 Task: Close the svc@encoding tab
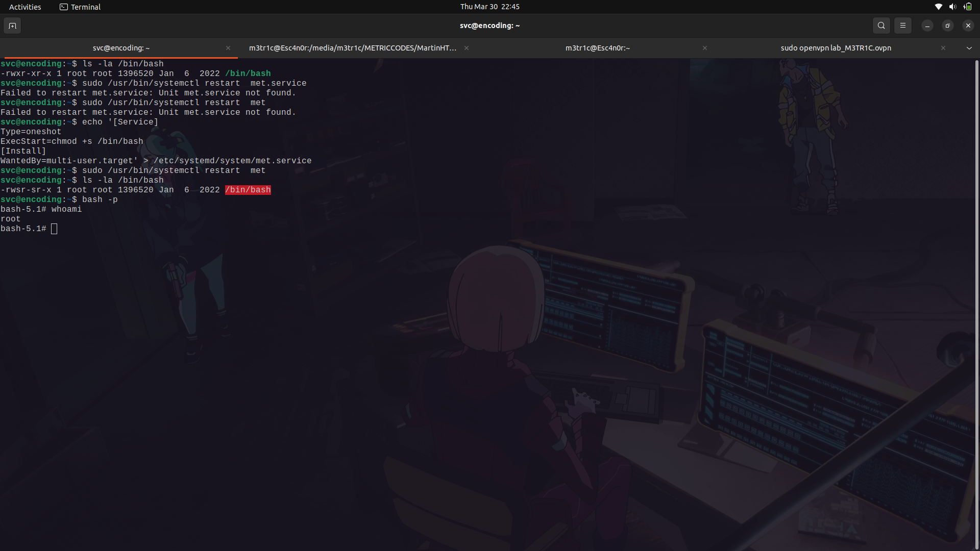(228, 48)
